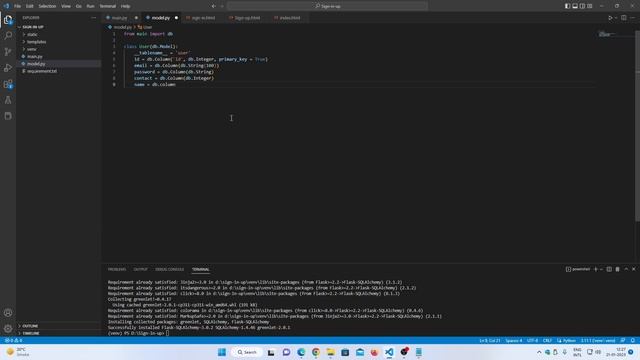Image resolution: width=640 pixels, height=360 pixels.
Task: Maximize the panel with chevron up
Action: point(626,269)
